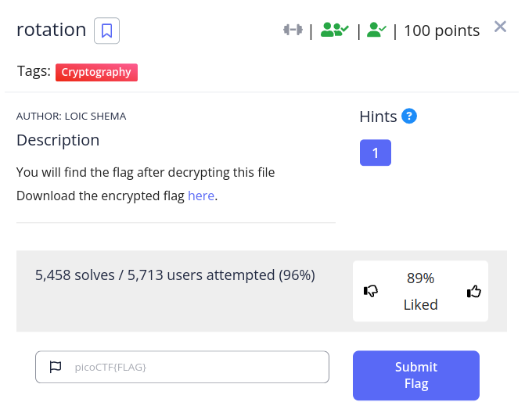This screenshot has height=420, width=525.
Task: Click the author name Loic Shema
Action: [x=95, y=116]
